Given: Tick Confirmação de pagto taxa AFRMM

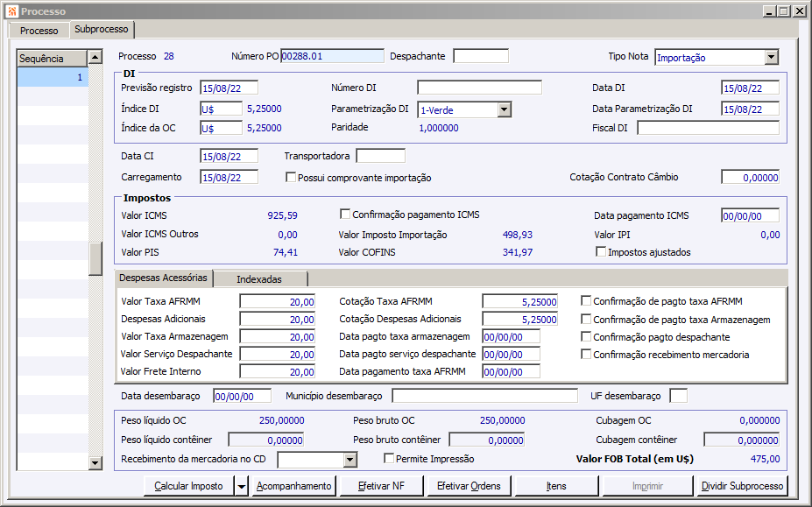Looking at the screenshot, I should pyautogui.click(x=586, y=300).
